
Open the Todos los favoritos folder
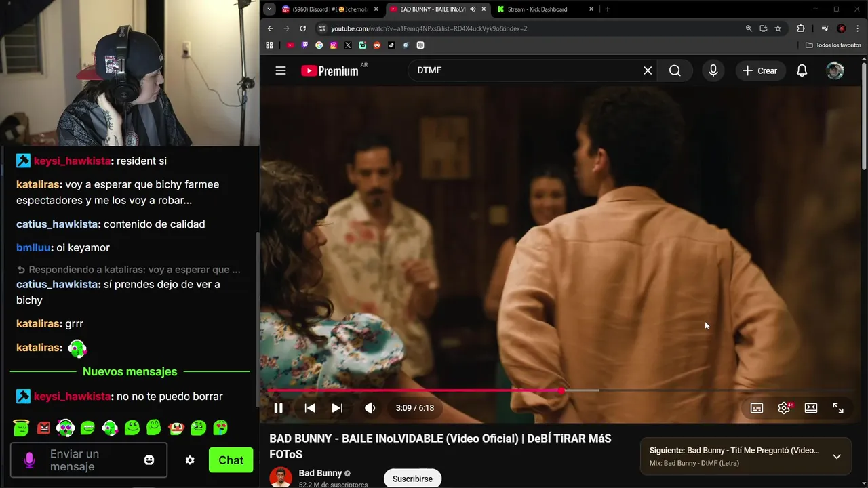click(833, 45)
